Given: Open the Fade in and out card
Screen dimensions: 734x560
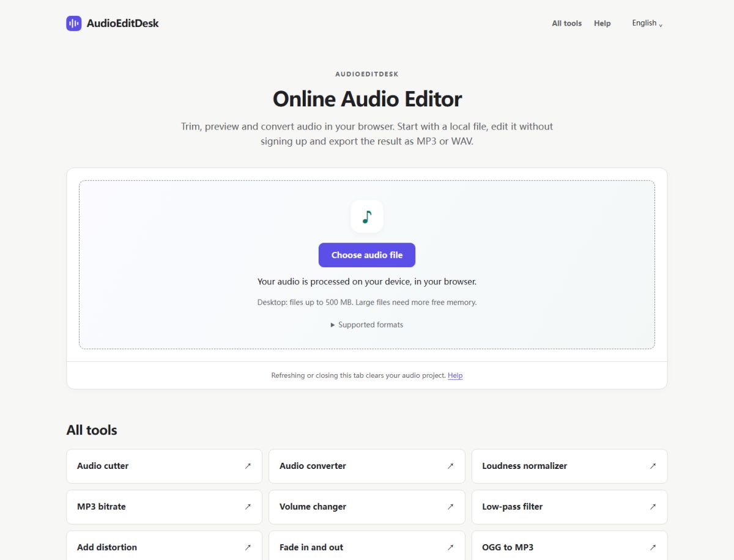Looking at the screenshot, I should click(x=367, y=546).
